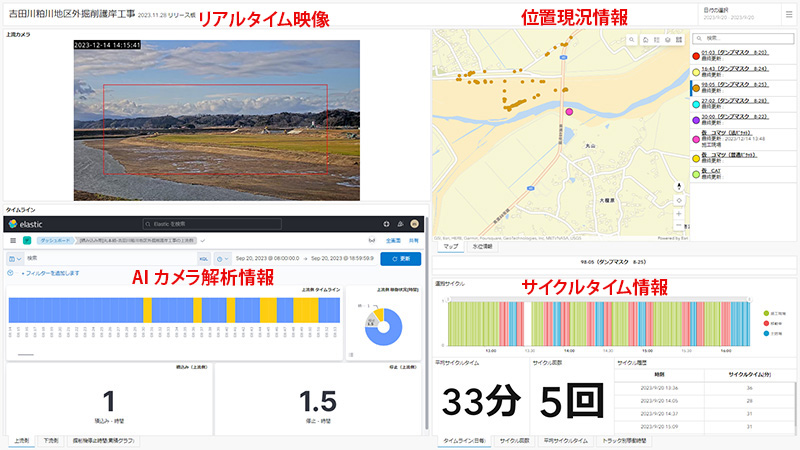This screenshot has height=450, width=800.
Task: Click the フィルターを追加します link
Action: [50, 272]
